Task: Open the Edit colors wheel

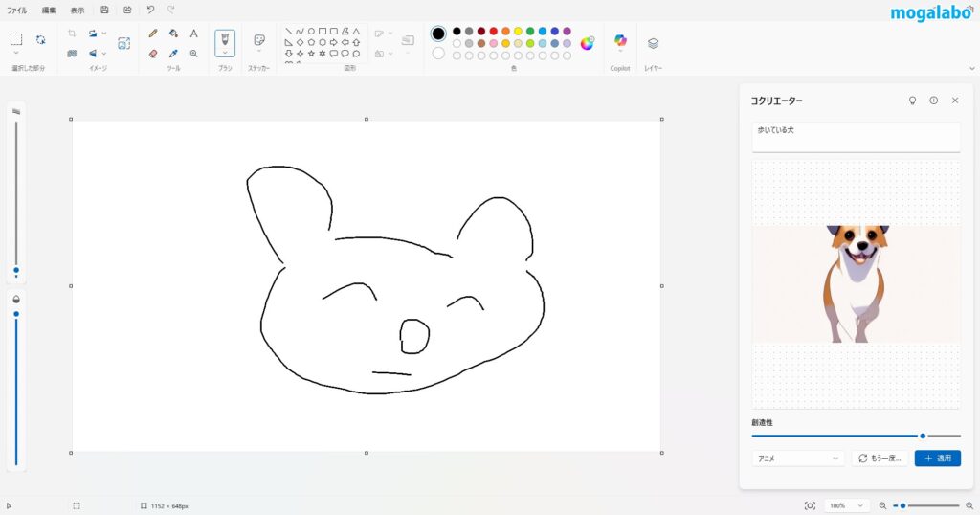Action: (588, 43)
